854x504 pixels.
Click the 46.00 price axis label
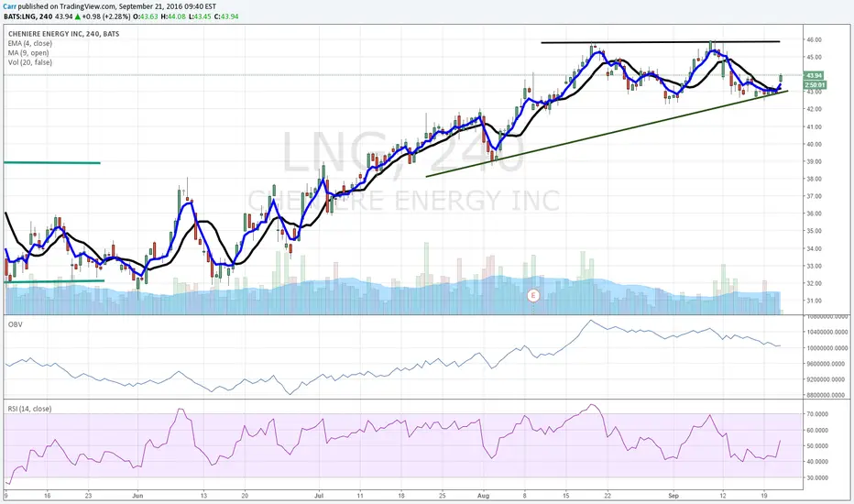click(815, 39)
